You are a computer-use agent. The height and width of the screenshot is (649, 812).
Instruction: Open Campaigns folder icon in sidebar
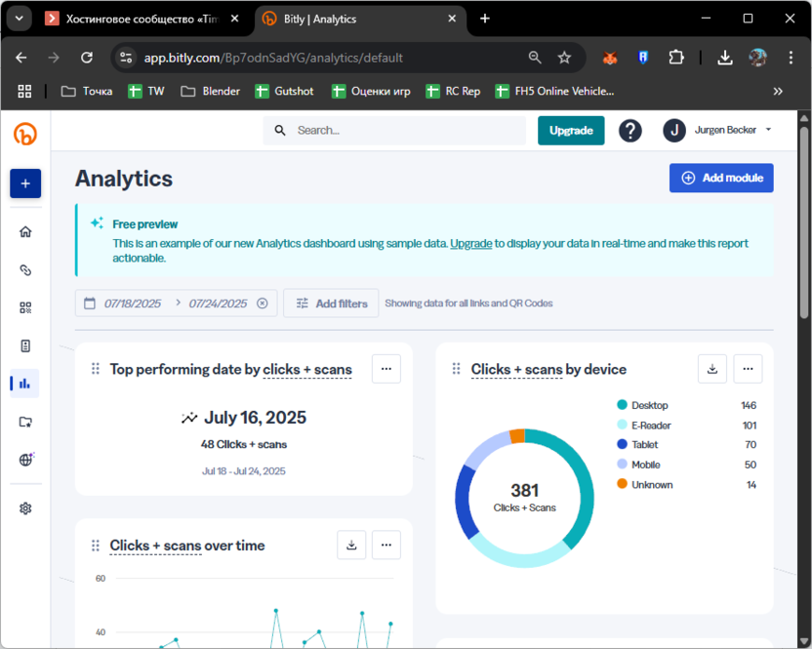pyautogui.click(x=25, y=422)
